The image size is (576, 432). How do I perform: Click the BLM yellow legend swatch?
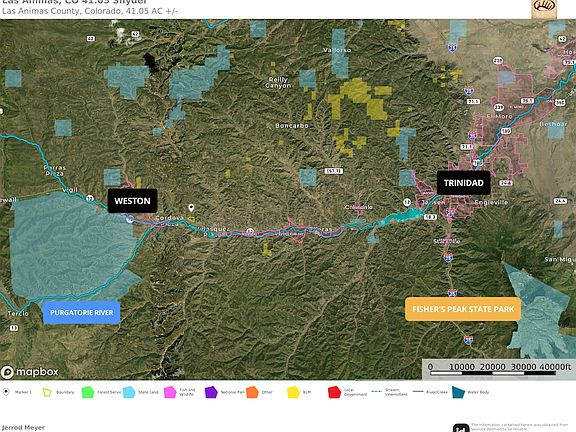point(293,392)
